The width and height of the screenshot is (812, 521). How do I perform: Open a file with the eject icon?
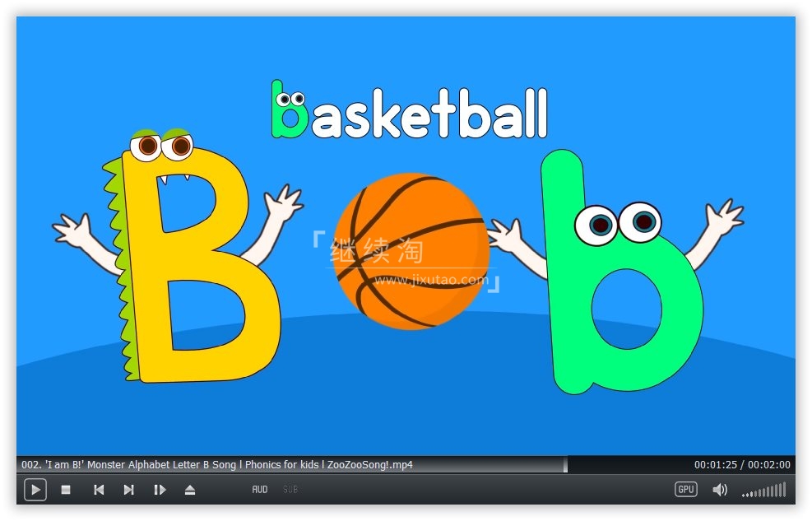(x=190, y=490)
